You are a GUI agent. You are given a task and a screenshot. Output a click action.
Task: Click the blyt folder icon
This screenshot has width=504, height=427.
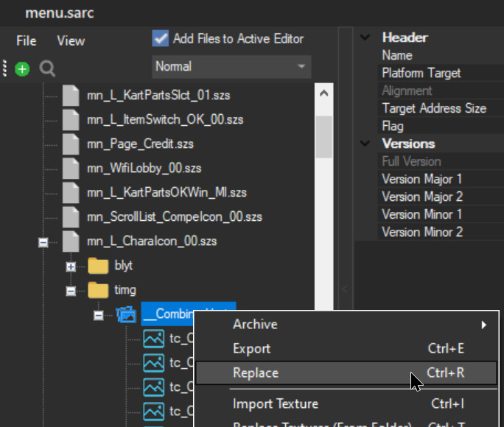coord(98,266)
